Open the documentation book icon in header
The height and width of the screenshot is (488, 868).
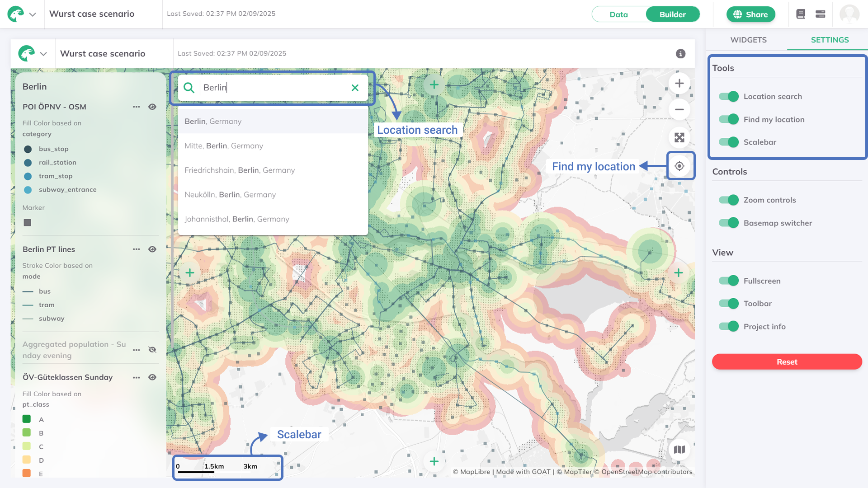(x=800, y=14)
